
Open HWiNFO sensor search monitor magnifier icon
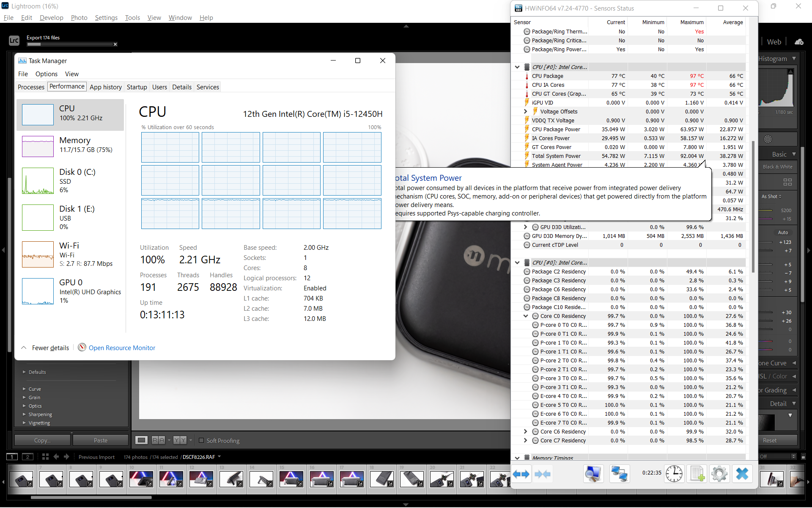click(593, 474)
